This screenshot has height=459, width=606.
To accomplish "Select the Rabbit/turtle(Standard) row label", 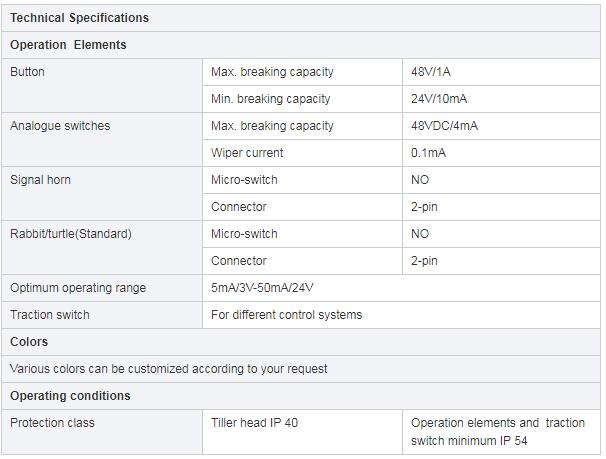I will coord(70,234).
